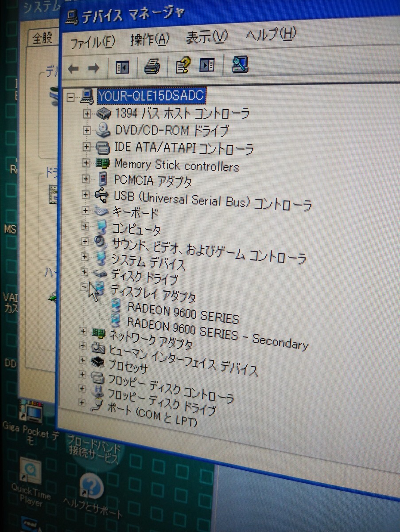
Task: Collapse the ディスプレイ アダプタ node
Action: 84,287
